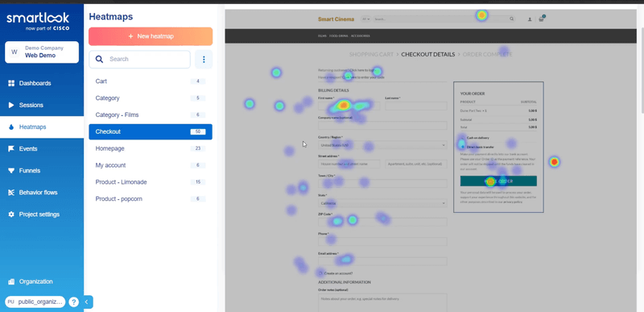The width and height of the screenshot is (644, 312).
Task: Click the Heatmaps flame icon
Action: [11, 127]
